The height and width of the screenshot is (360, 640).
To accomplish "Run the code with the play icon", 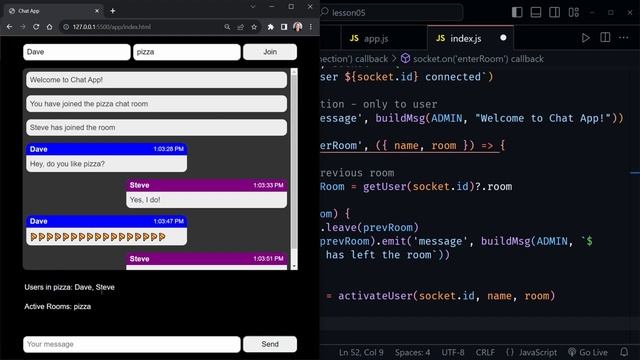I will point(585,38).
